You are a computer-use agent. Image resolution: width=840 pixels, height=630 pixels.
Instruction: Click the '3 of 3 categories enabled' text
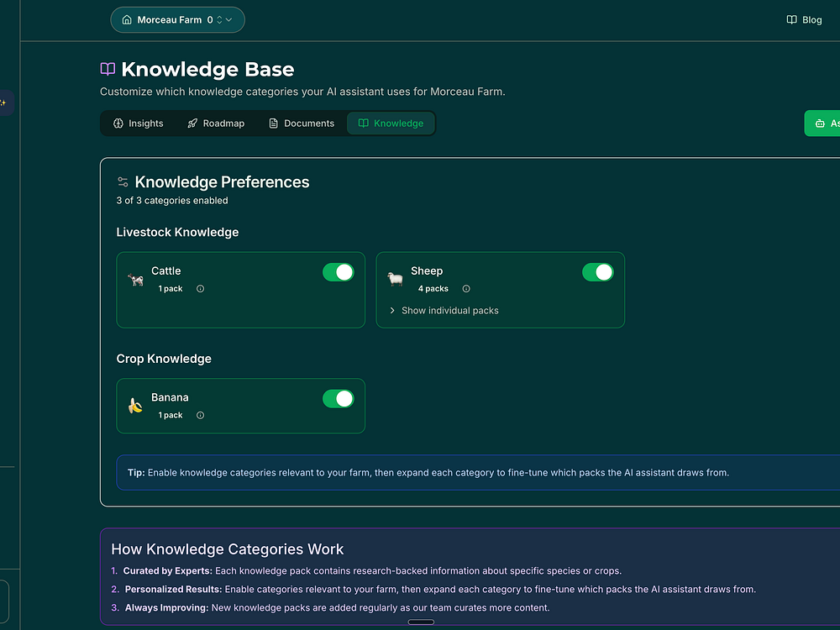172,201
